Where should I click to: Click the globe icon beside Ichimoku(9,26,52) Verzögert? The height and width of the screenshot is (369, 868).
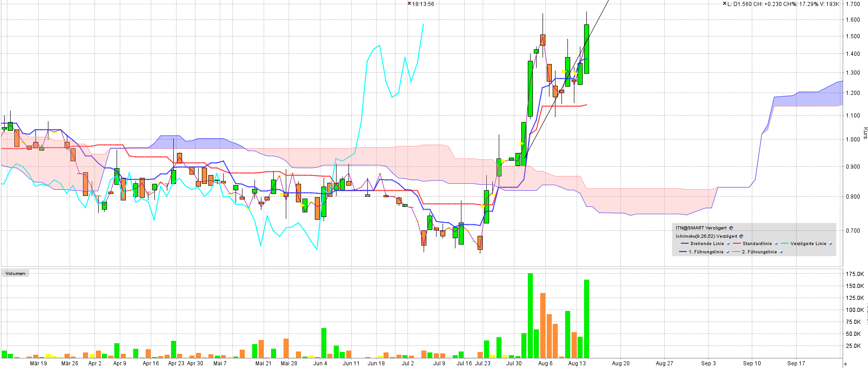coord(741,236)
